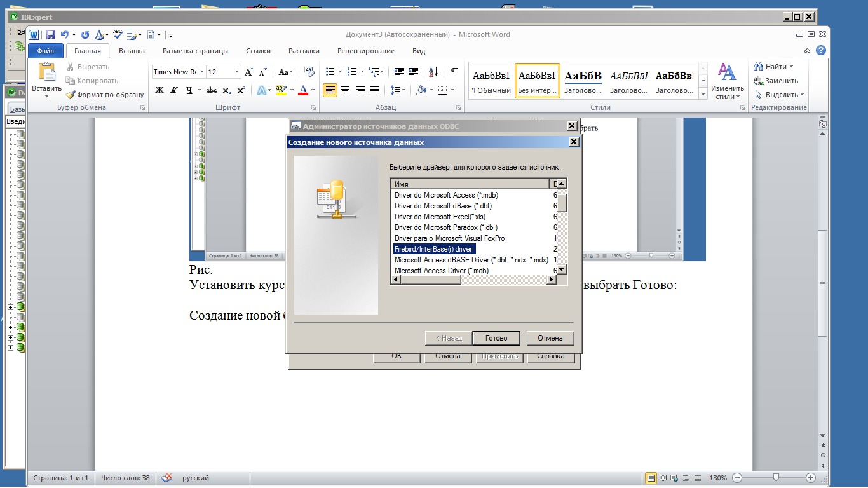Screen dimensions: 868x488
Task: Click the Заменить button
Action: 775,81
